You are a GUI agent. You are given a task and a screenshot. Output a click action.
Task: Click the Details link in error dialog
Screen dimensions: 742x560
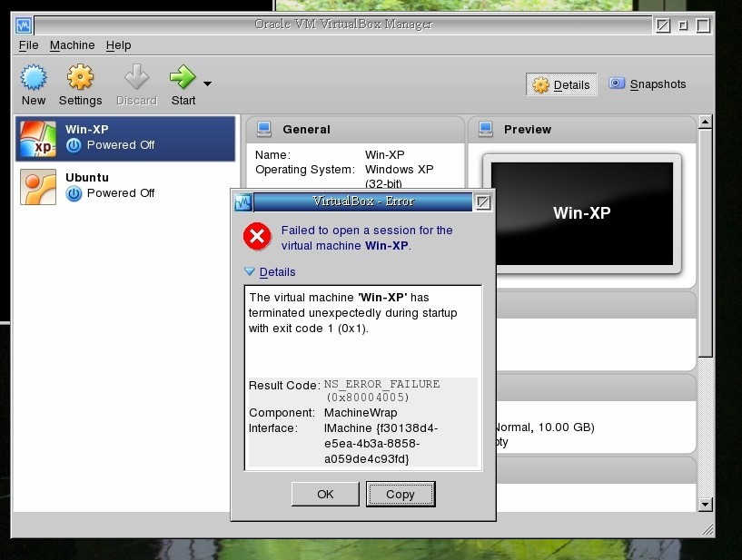pyautogui.click(x=277, y=272)
